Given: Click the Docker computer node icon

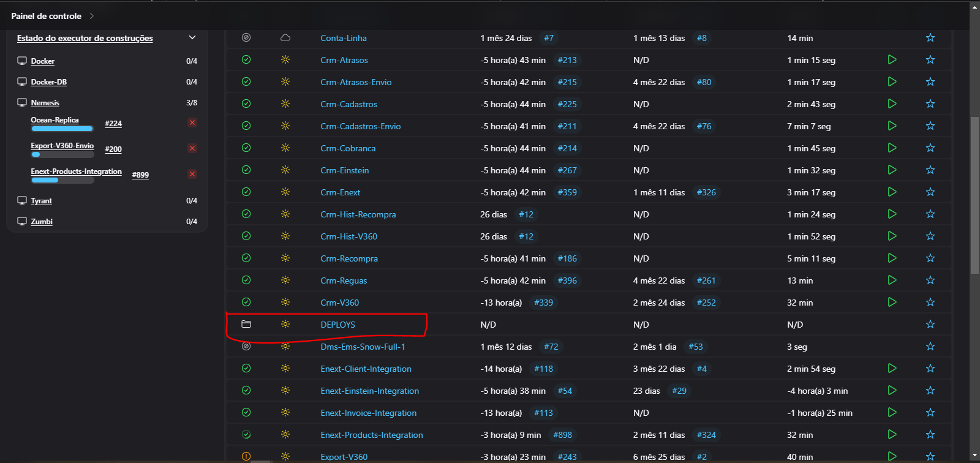Looking at the screenshot, I should pos(22,61).
